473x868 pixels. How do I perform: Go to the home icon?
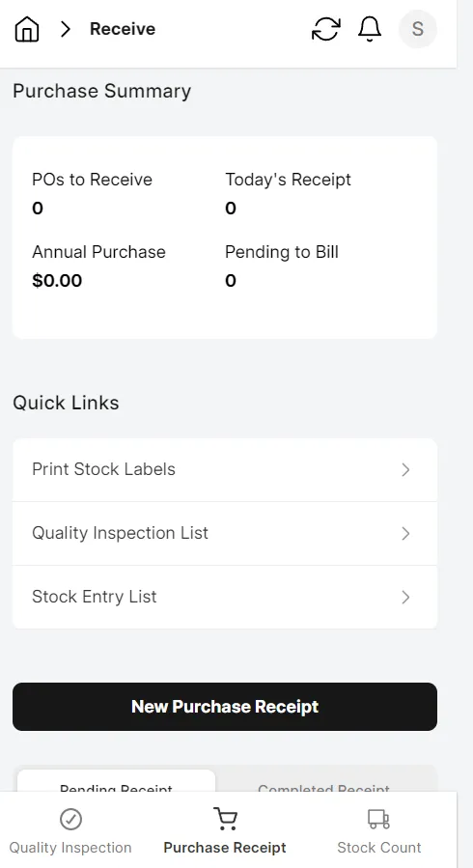tap(27, 29)
